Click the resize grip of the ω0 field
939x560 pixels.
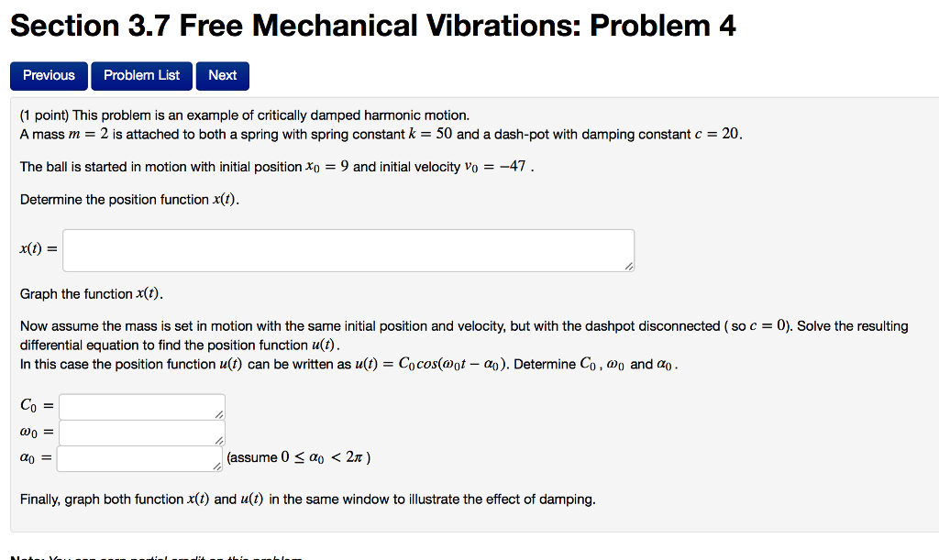(x=219, y=439)
